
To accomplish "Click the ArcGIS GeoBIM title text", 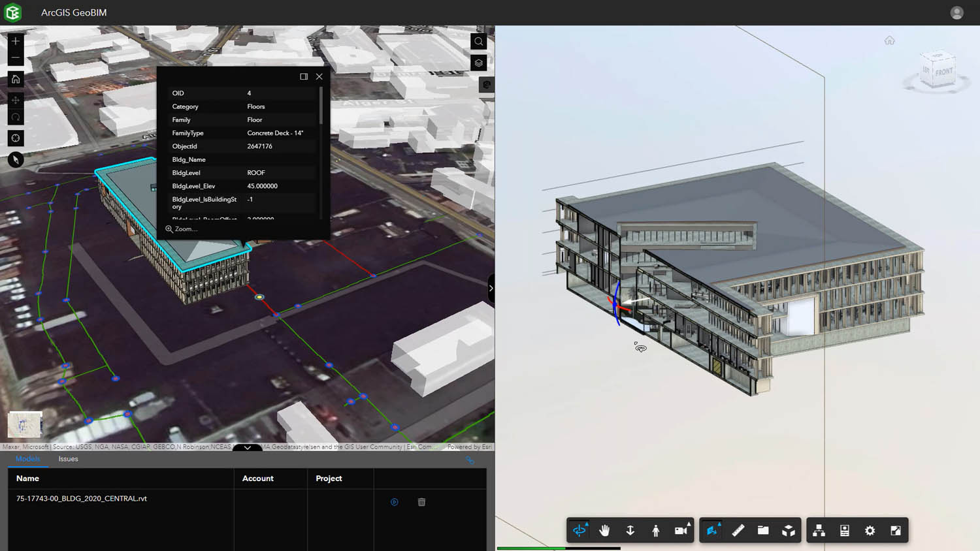I will coord(74,12).
